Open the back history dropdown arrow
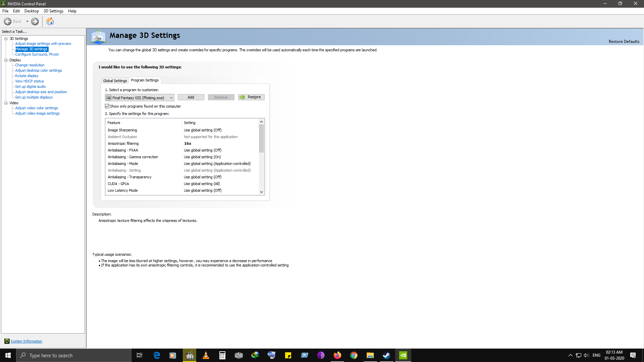 point(27,21)
